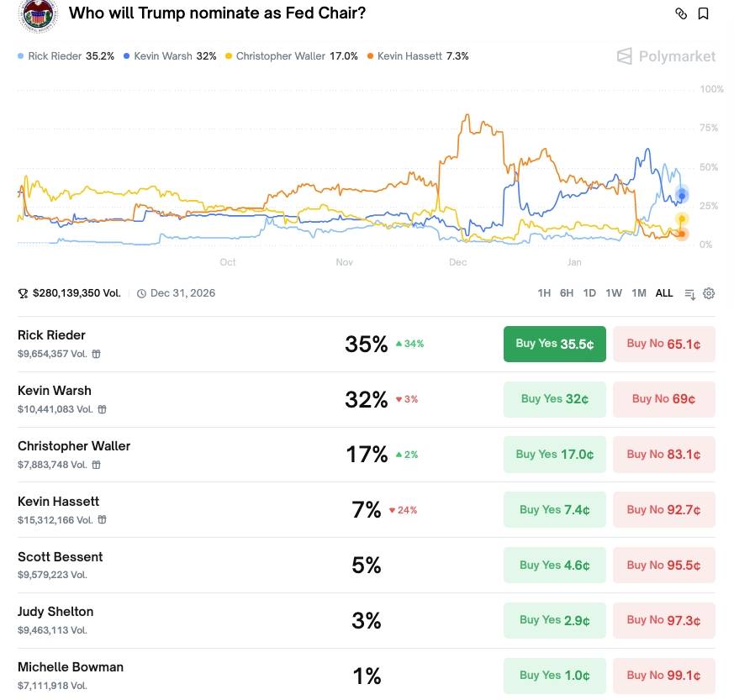734x700 pixels.
Task: Buy Yes on Christopher Waller
Action: tap(554, 455)
